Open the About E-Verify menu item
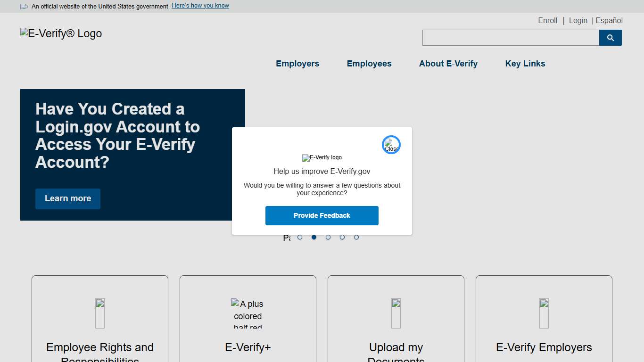 [448, 63]
